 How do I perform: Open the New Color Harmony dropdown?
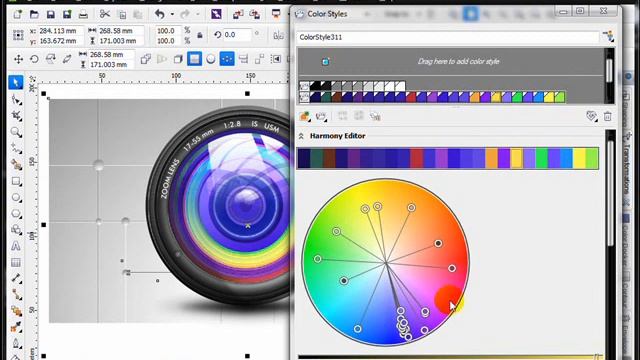tap(322, 117)
